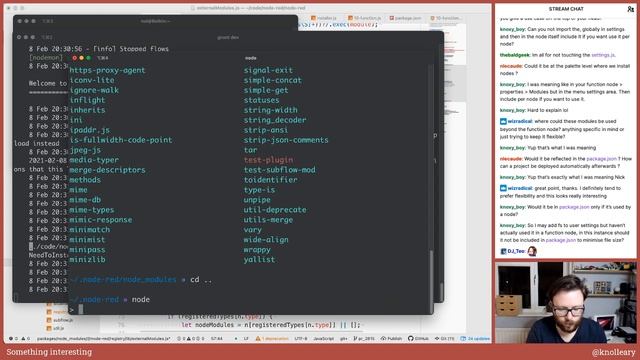
Task: Open package.json link in 'Would it be in' message
Action: (x=574, y=207)
